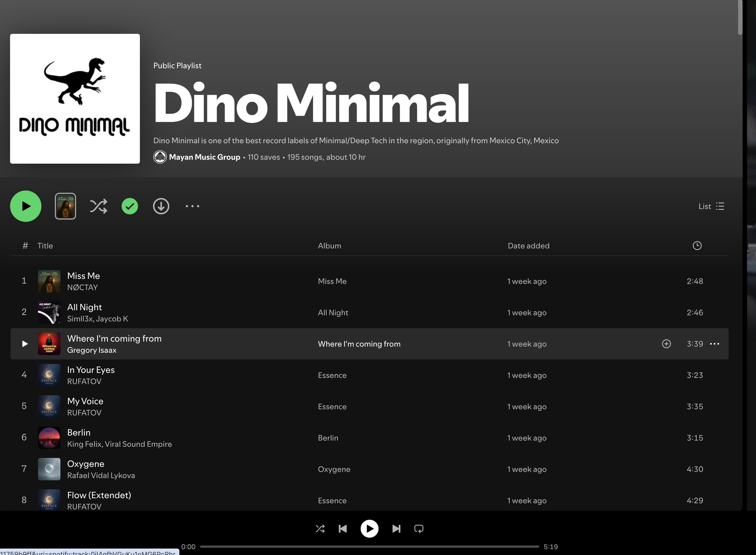Open the List view options menu
The height and width of the screenshot is (555, 756).
click(x=711, y=206)
